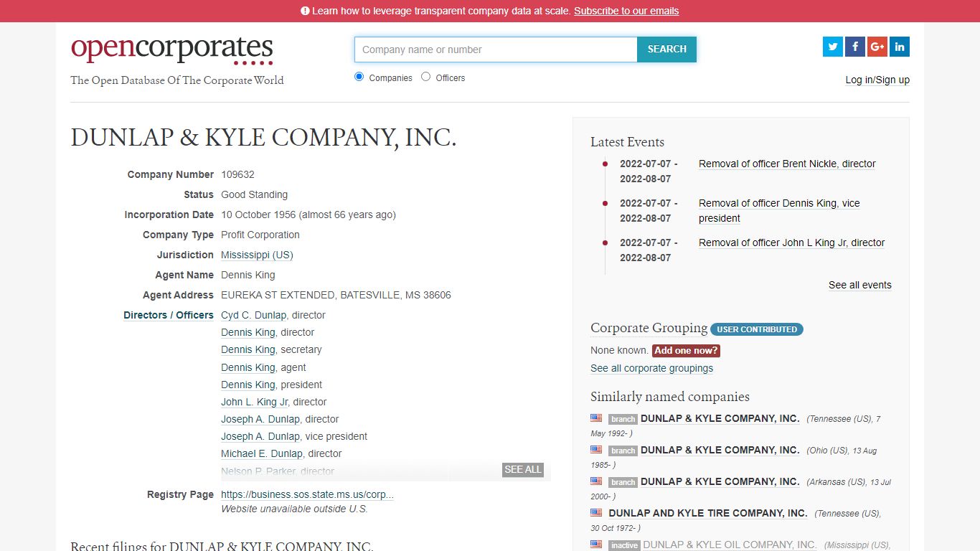Open the Google Plus social icon

coord(877,47)
